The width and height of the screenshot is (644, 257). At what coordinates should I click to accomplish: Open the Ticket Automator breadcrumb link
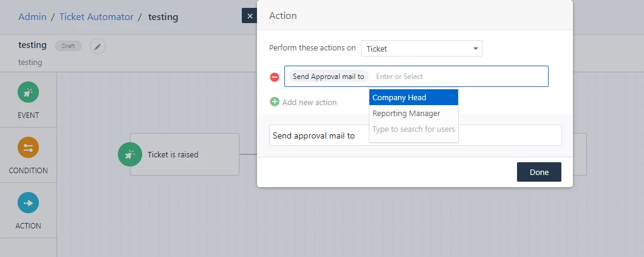97,17
